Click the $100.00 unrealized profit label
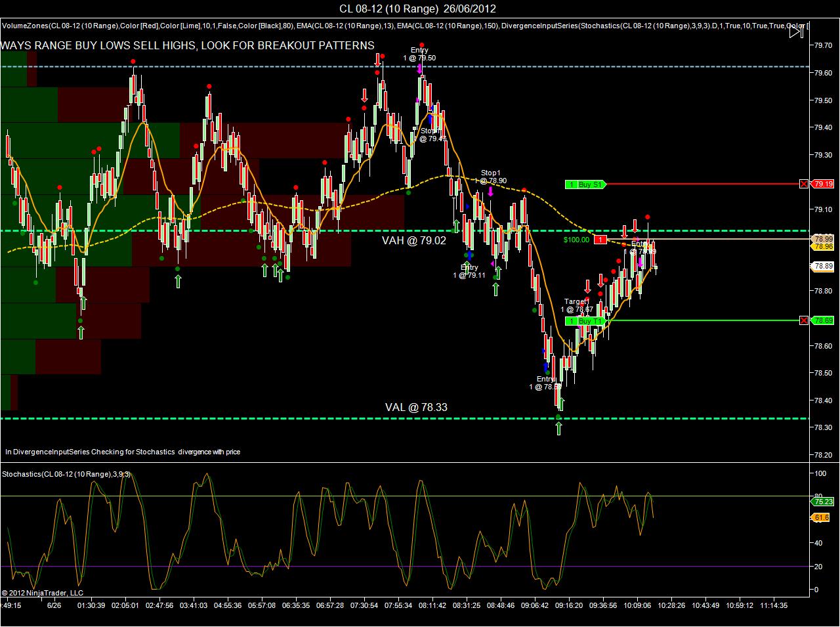The image size is (840, 627). [576, 240]
